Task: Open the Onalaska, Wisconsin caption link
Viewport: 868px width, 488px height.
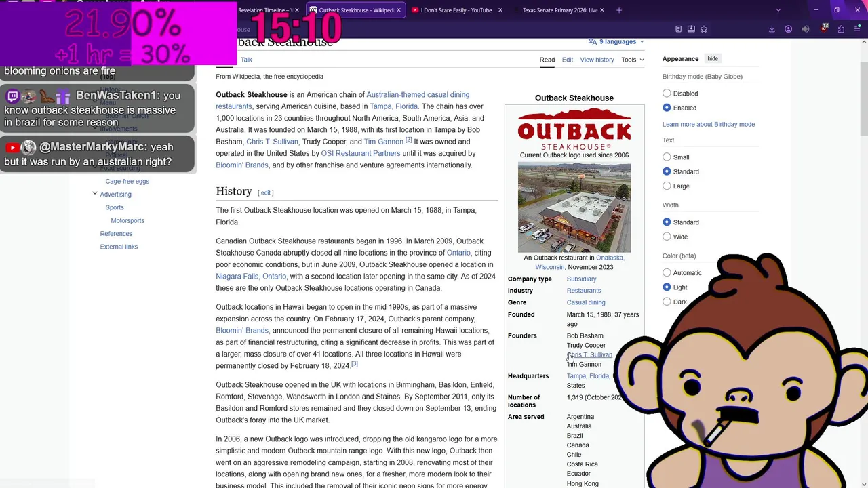Action: [x=580, y=262]
